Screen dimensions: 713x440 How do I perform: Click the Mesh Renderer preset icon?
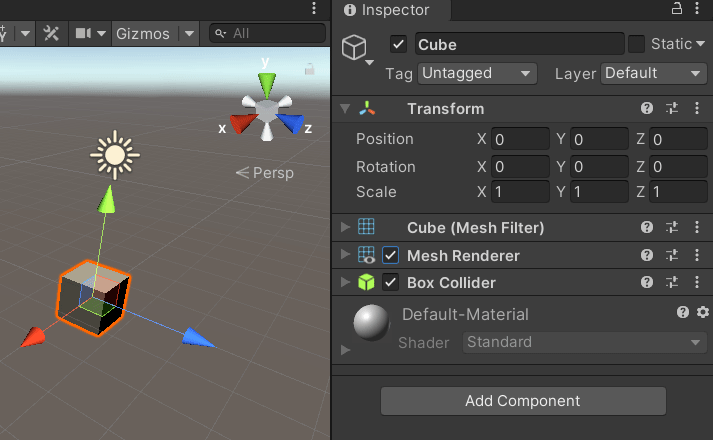point(672,255)
